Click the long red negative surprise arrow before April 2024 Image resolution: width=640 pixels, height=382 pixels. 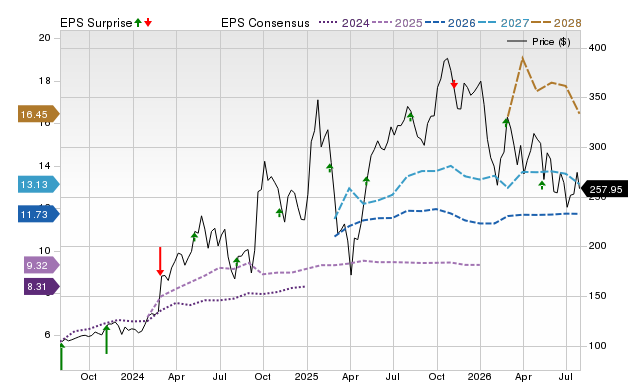point(160,261)
